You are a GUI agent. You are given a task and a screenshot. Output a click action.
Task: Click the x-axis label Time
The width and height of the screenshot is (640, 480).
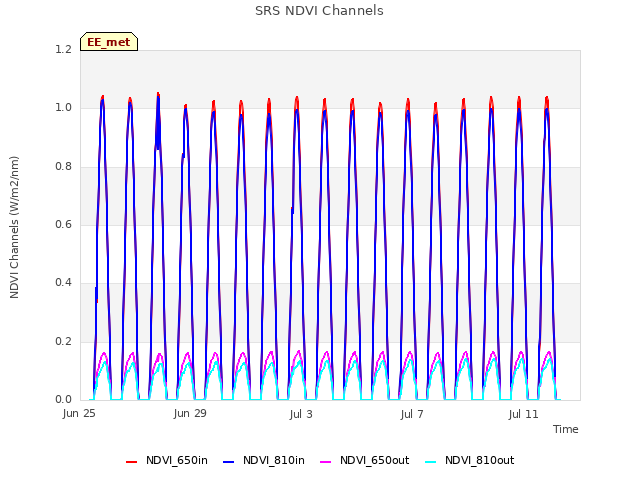566,429
